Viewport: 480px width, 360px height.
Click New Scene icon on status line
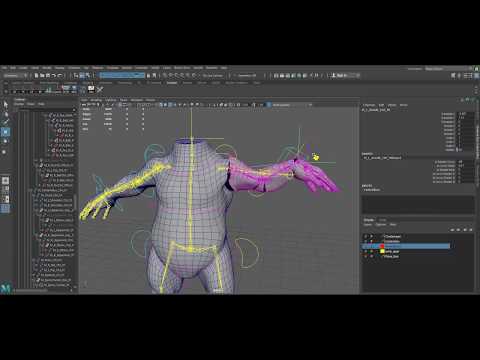[x=36, y=76]
